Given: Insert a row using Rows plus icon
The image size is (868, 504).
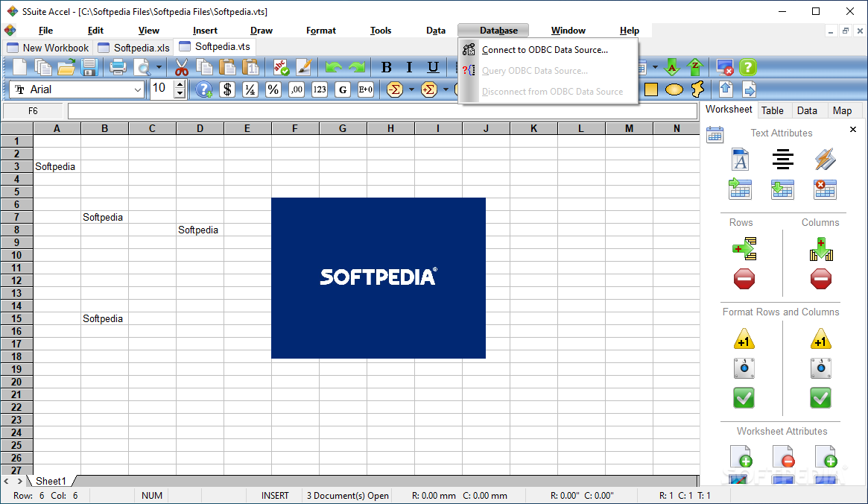Looking at the screenshot, I should pos(744,249).
